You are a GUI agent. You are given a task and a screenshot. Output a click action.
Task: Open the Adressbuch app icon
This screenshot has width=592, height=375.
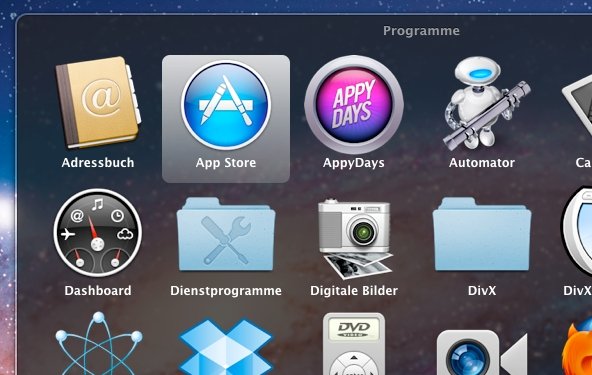click(x=98, y=102)
